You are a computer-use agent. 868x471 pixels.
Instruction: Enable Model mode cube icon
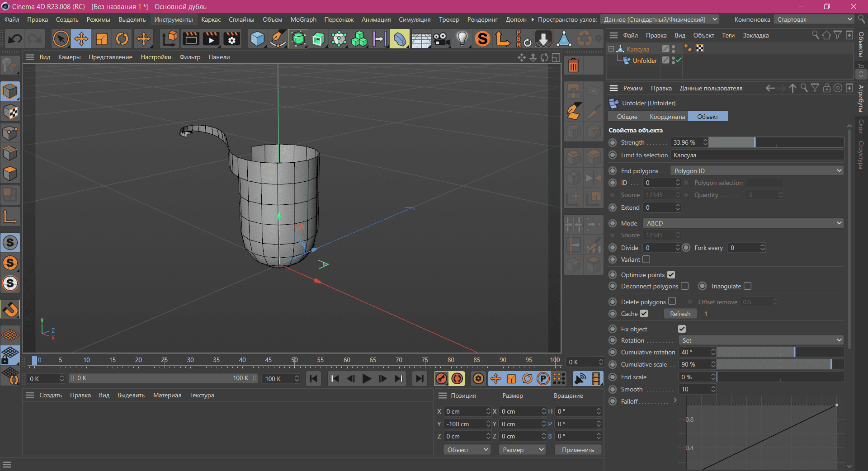tap(10, 91)
